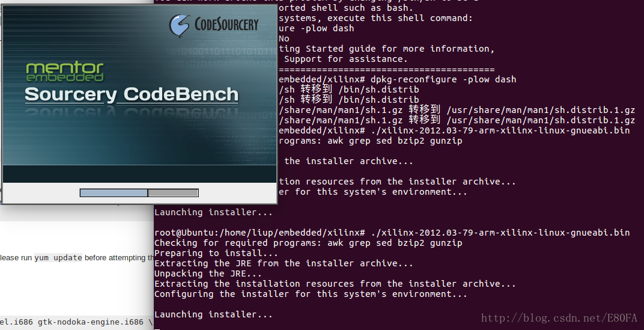Click the 'yum update' code text in the browser window

pyautogui.click(x=58, y=258)
